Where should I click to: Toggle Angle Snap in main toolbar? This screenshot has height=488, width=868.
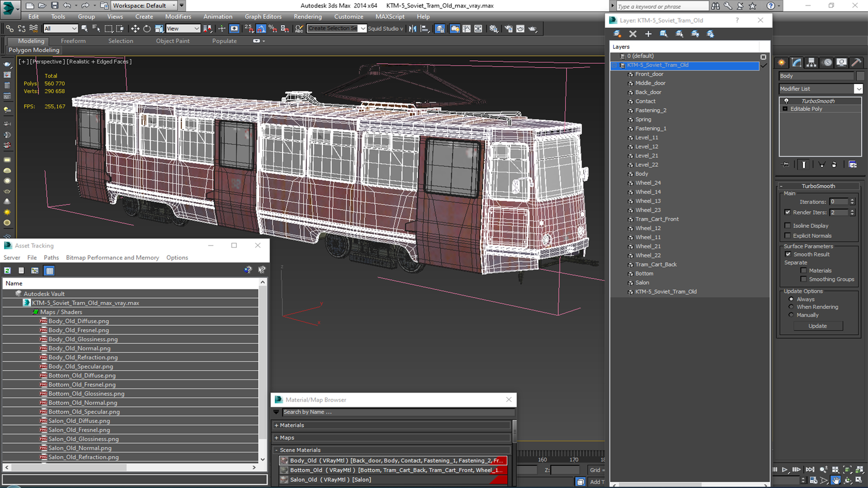point(261,28)
